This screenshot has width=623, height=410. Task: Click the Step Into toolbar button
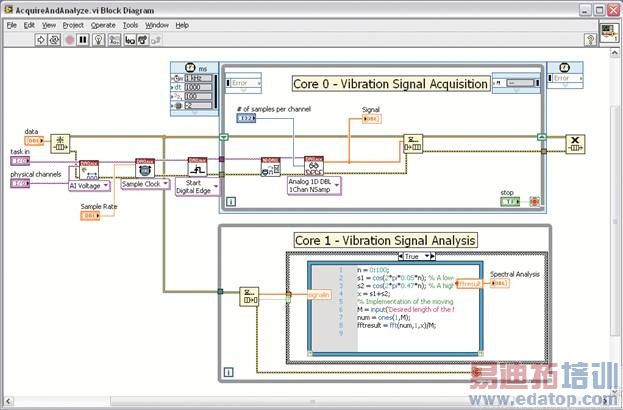[130, 40]
